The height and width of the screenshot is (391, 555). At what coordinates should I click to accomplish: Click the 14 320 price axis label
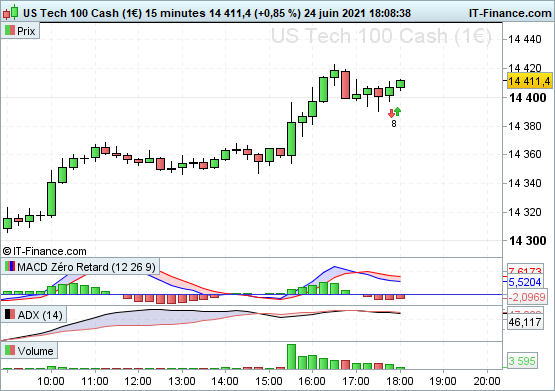point(525,212)
